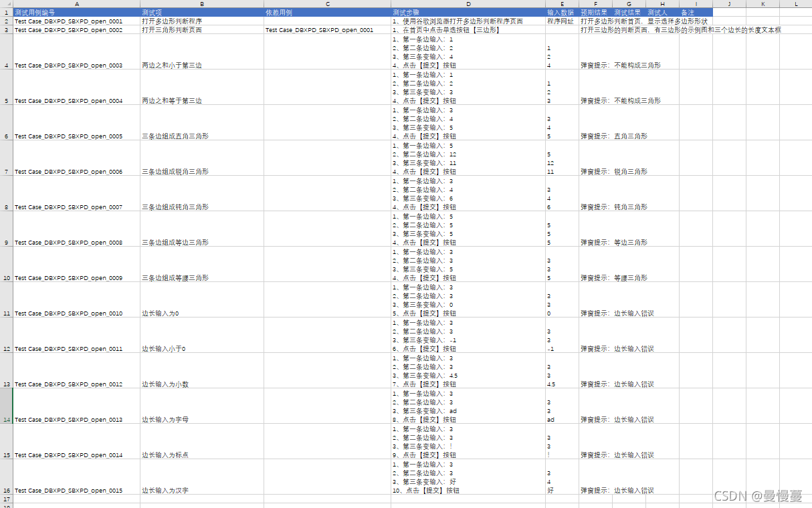Select cell Test Case_DBXPD_SBXPD_open_0014
Viewport: 812px width, 508px height.
pos(77,441)
